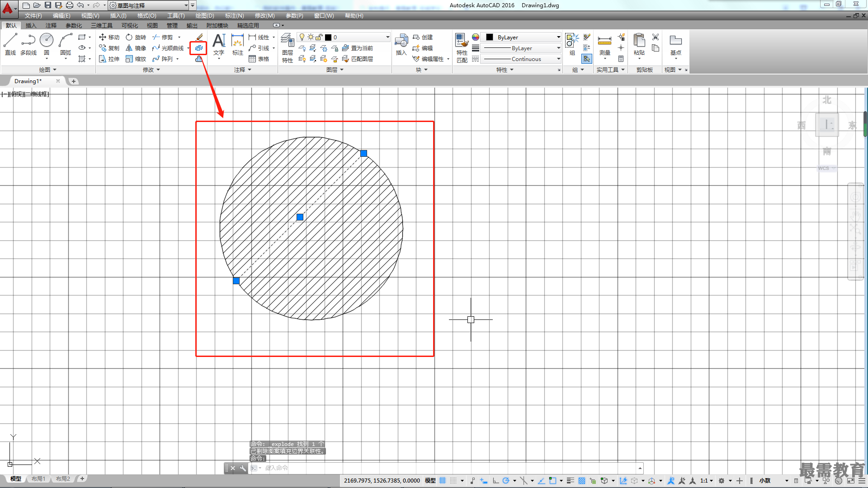The image size is (868, 488).
Task: Click 编辑属性 (Edit Attributes) button
Action: (x=428, y=59)
